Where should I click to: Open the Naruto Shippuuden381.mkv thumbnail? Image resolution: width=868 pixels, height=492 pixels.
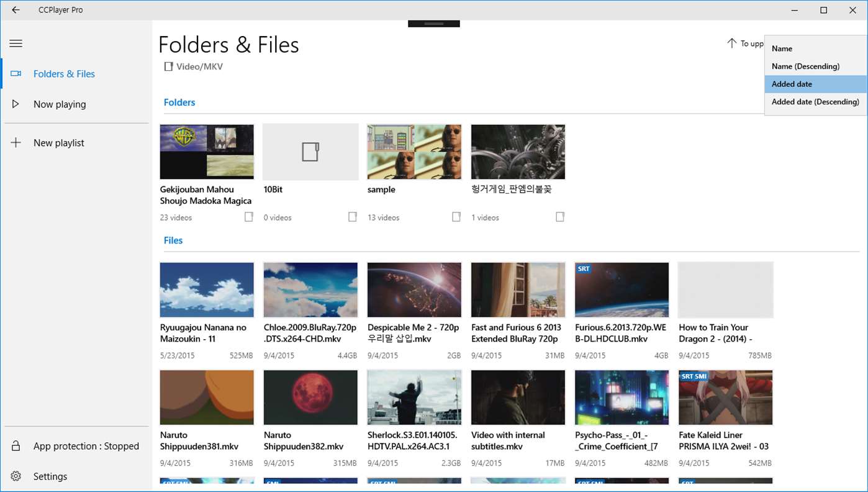pyautogui.click(x=207, y=397)
